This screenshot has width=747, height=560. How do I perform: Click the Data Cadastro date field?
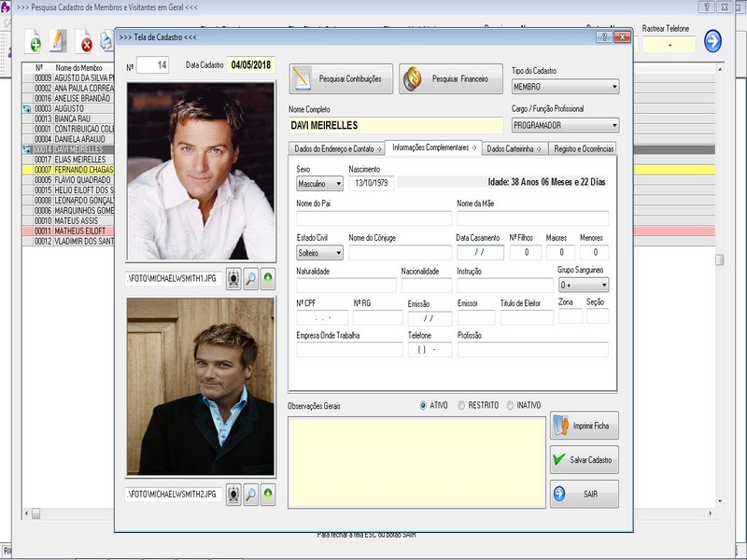251,65
